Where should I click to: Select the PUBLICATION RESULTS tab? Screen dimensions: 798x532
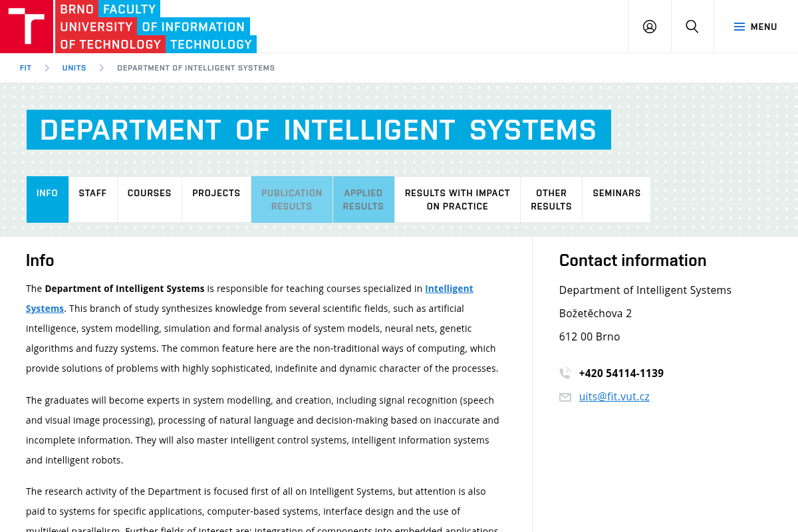pyautogui.click(x=291, y=199)
